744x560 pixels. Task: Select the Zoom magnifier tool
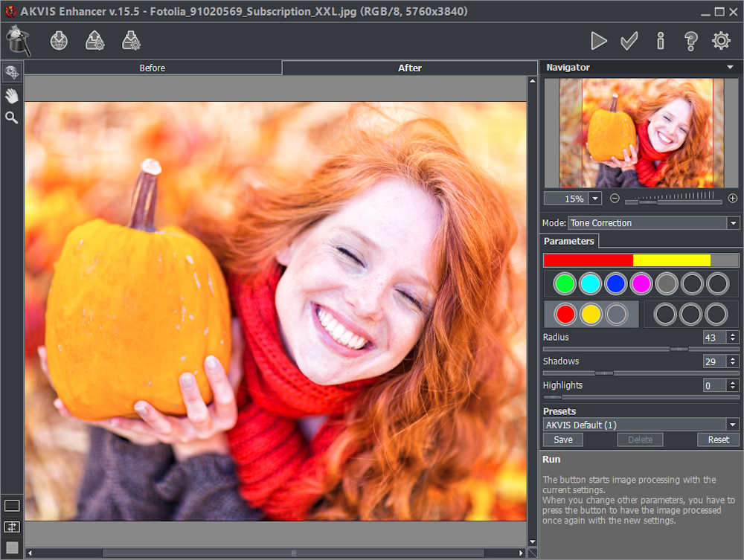(12, 118)
